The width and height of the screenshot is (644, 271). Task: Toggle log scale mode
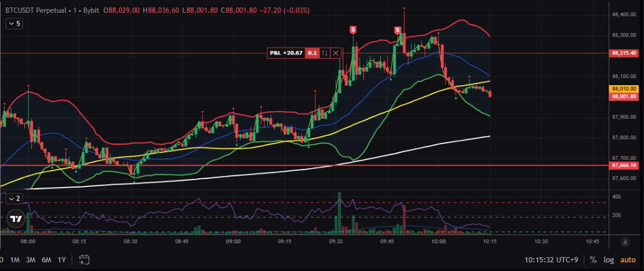(609, 259)
